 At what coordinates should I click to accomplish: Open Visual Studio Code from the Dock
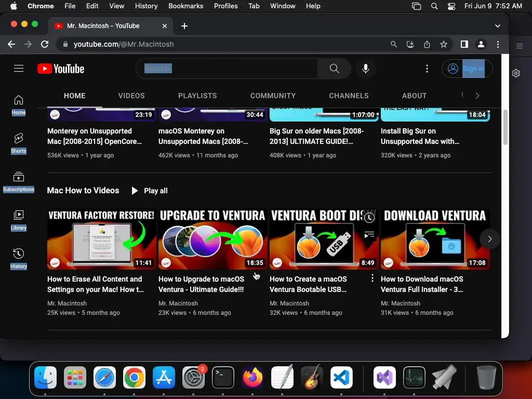tap(341, 377)
